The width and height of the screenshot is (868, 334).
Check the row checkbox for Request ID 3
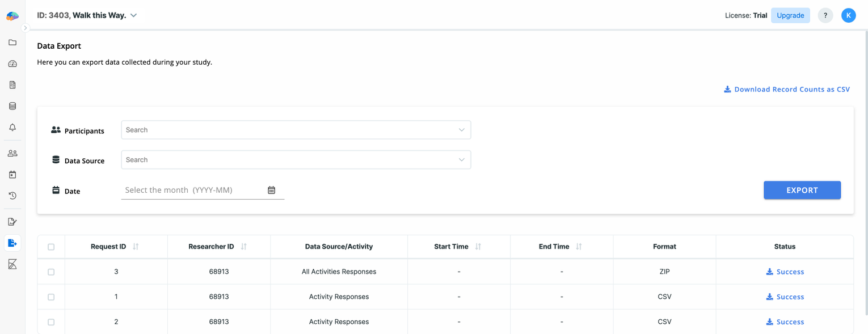pos(51,272)
